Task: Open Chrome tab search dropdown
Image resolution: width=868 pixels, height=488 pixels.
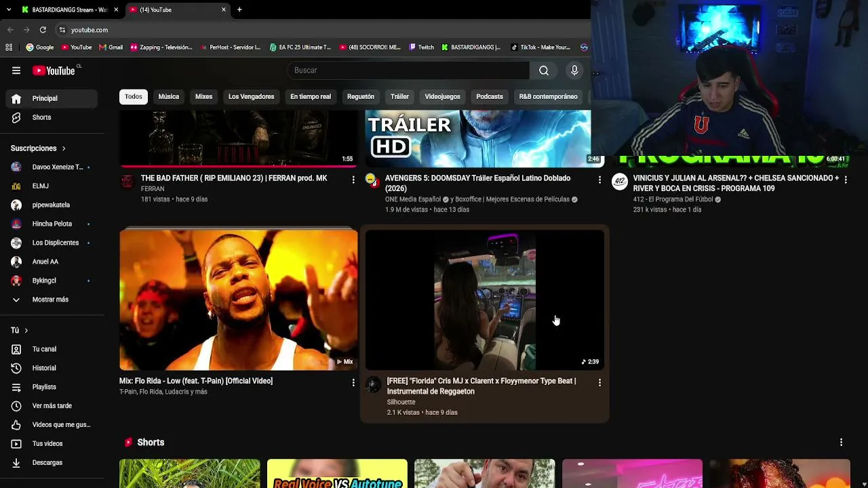Action: [9, 9]
